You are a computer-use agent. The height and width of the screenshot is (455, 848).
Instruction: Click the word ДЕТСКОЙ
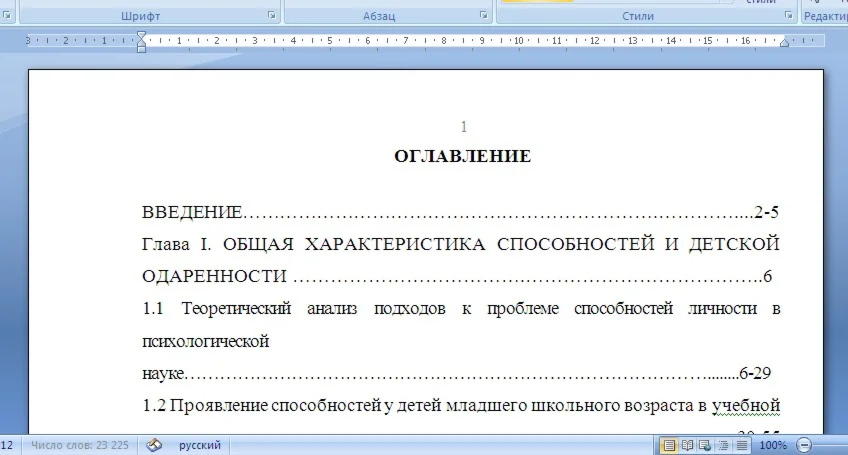tap(734, 244)
